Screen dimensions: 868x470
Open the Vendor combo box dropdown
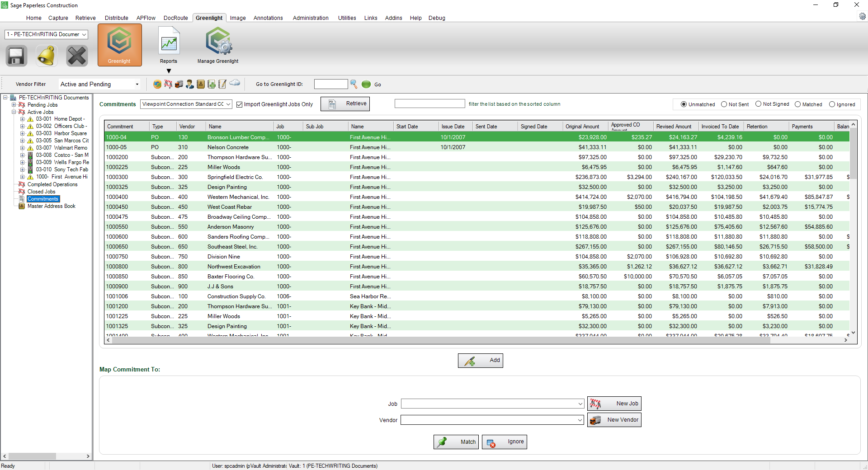click(x=580, y=420)
